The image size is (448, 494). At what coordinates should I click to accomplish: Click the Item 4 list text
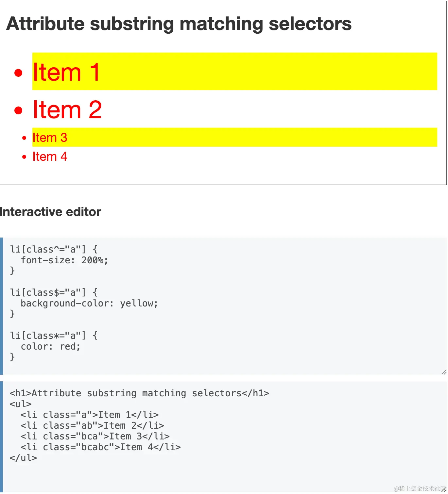(x=50, y=156)
